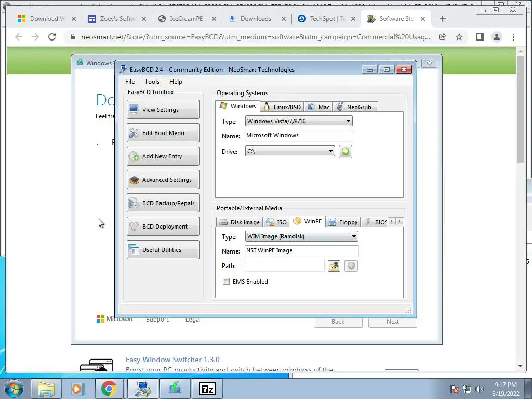Image resolution: width=532 pixels, height=399 pixels.
Task: Open the Add New Entry section
Action: 163,156
